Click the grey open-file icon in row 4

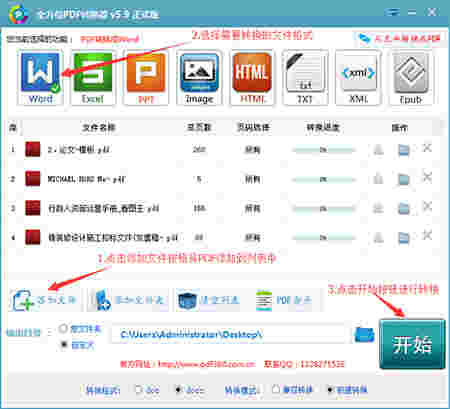tap(378, 238)
